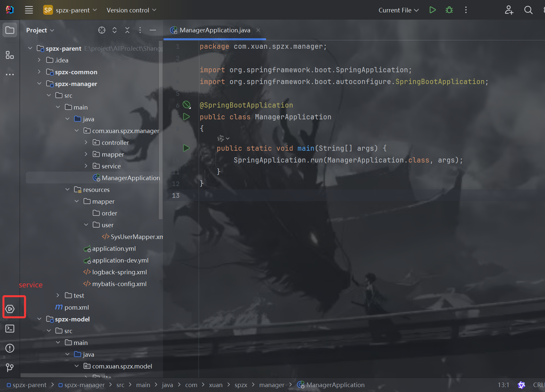Expand all in Project panel
This screenshot has width=545, height=392.
coord(115,30)
